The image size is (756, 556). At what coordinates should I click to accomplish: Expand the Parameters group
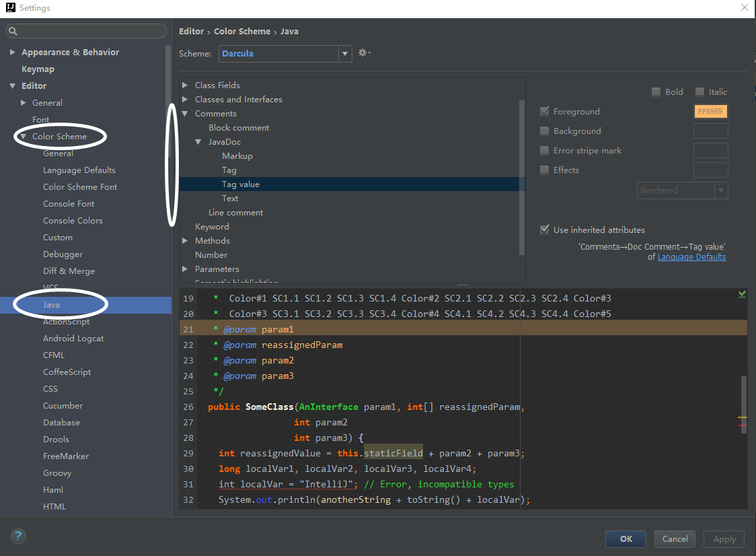pos(185,269)
